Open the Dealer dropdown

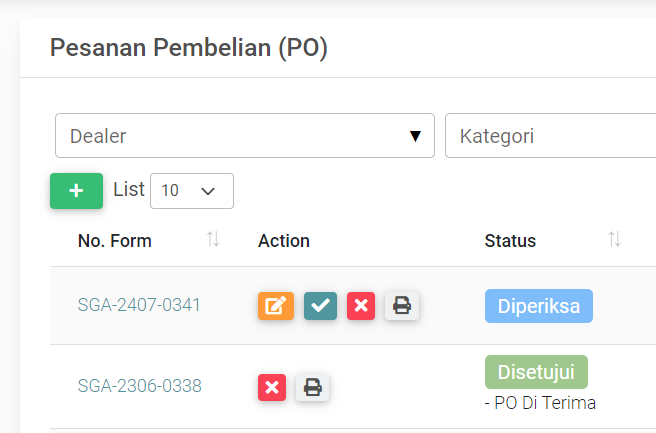coord(245,136)
